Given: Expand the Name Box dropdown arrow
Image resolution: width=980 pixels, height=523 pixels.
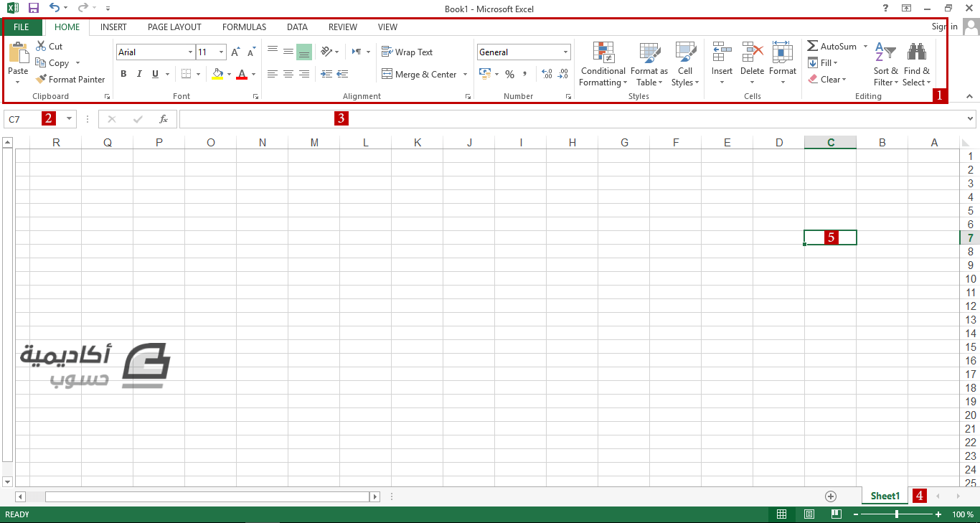Looking at the screenshot, I should pyautogui.click(x=70, y=119).
